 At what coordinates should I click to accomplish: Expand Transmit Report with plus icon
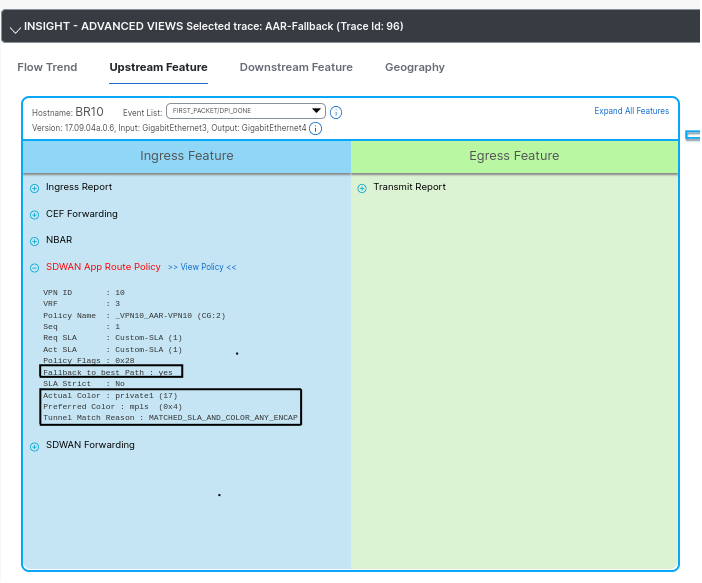coord(362,188)
